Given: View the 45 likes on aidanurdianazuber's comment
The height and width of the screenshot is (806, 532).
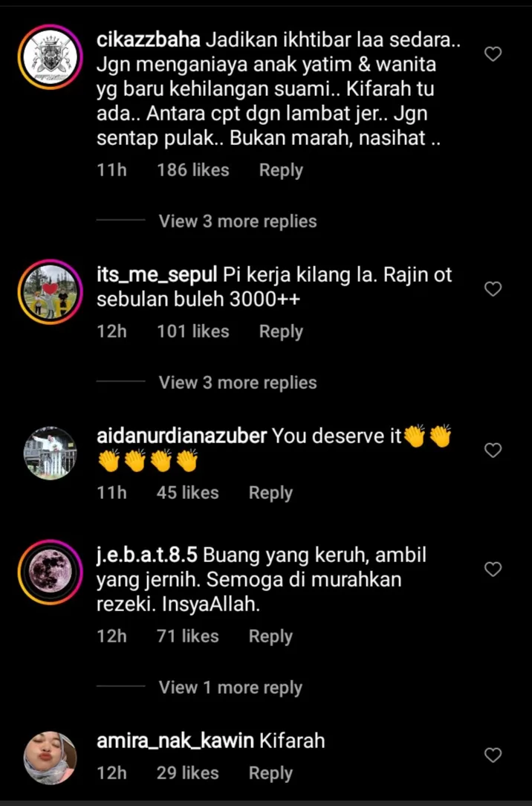Looking at the screenshot, I should 188,493.
